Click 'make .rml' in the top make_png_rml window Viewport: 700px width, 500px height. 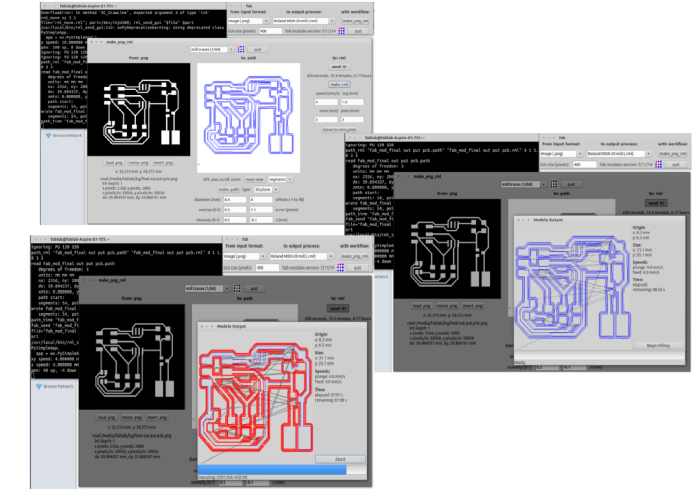click(x=339, y=84)
